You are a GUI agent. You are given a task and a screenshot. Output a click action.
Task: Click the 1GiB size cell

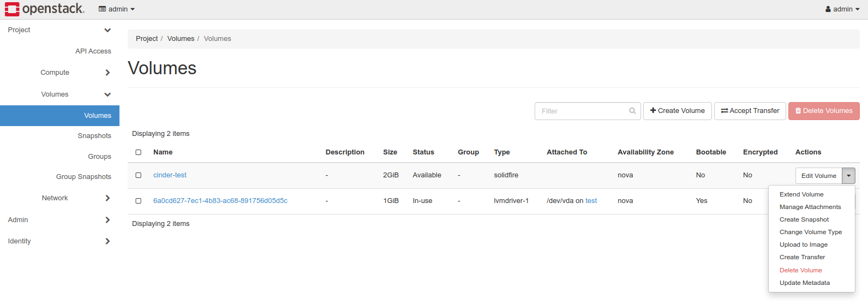tap(391, 201)
